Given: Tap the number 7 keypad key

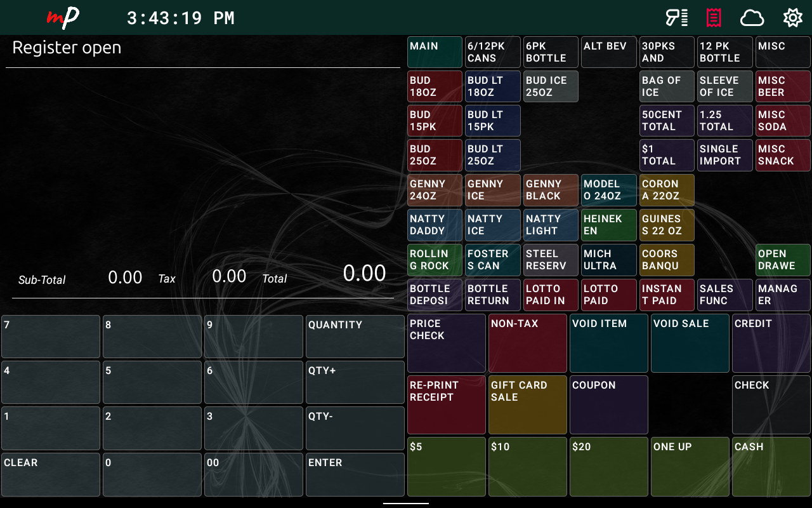Looking at the screenshot, I should click(x=51, y=337).
